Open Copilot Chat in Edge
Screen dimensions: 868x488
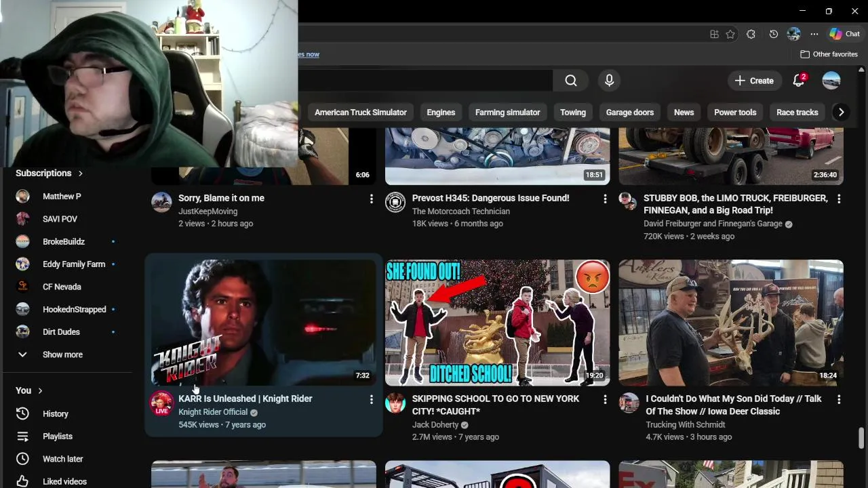844,34
